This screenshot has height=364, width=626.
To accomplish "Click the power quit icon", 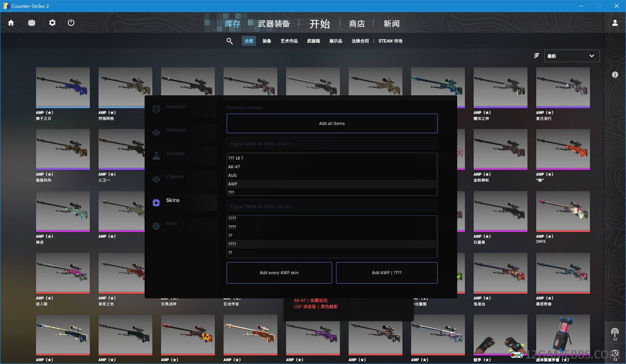I will click(71, 23).
